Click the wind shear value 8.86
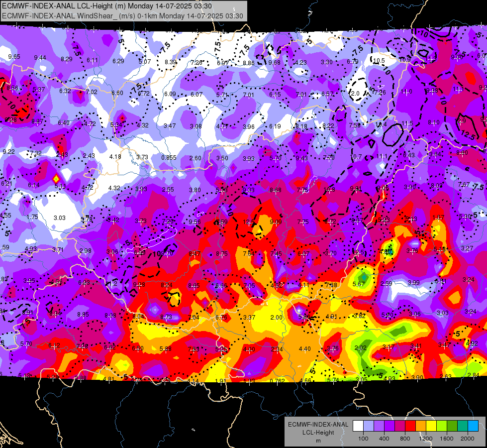 (248, 63)
